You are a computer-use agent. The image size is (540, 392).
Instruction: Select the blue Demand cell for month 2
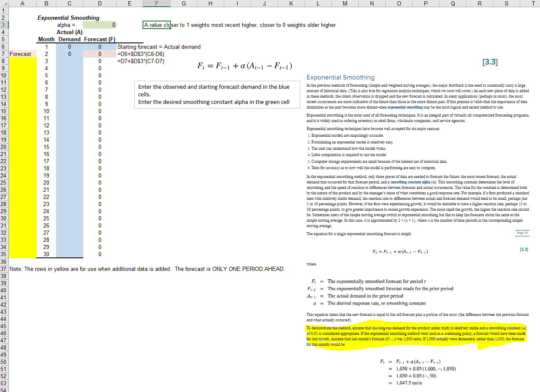(x=69, y=54)
